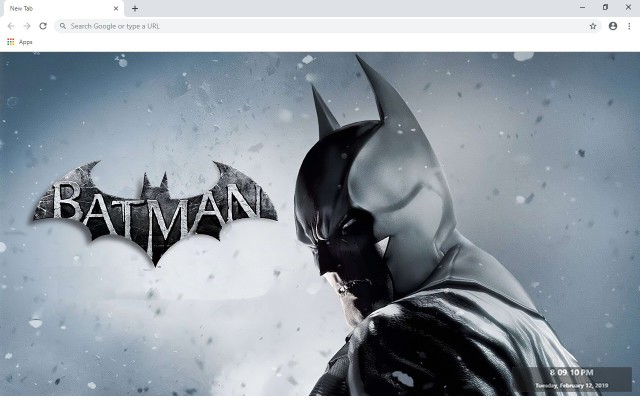Open the user profile account icon
The width and height of the screenshot is (640, 400).
(613, 26)
